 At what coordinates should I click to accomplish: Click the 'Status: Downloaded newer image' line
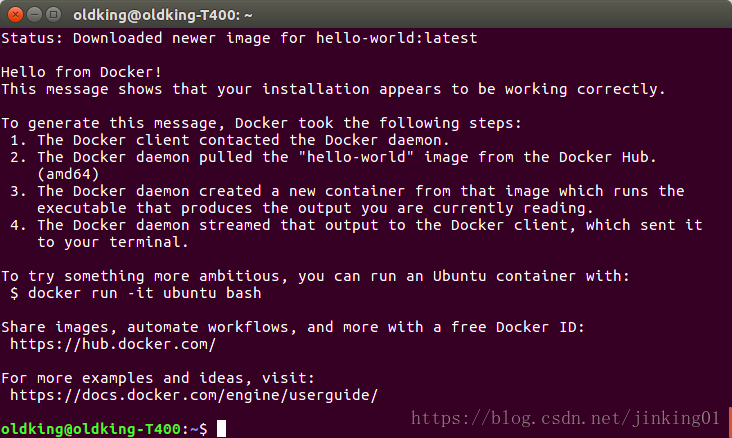point(239,38)
